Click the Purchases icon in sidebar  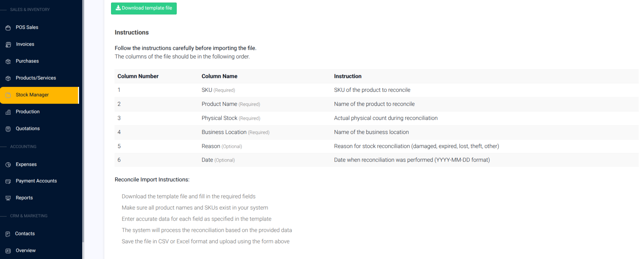8,61
